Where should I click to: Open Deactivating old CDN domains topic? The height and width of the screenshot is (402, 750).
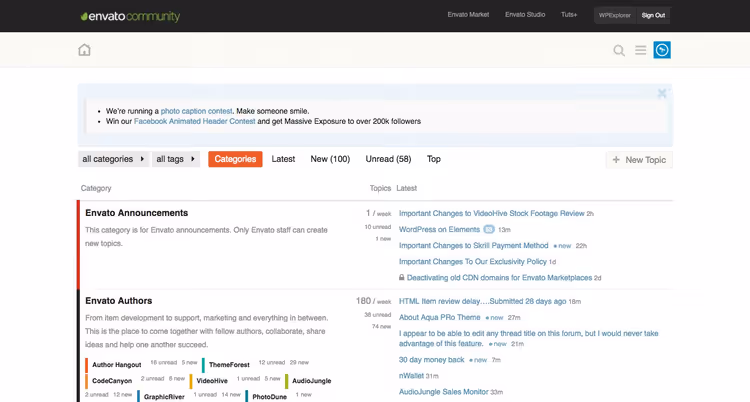(499, 278)
